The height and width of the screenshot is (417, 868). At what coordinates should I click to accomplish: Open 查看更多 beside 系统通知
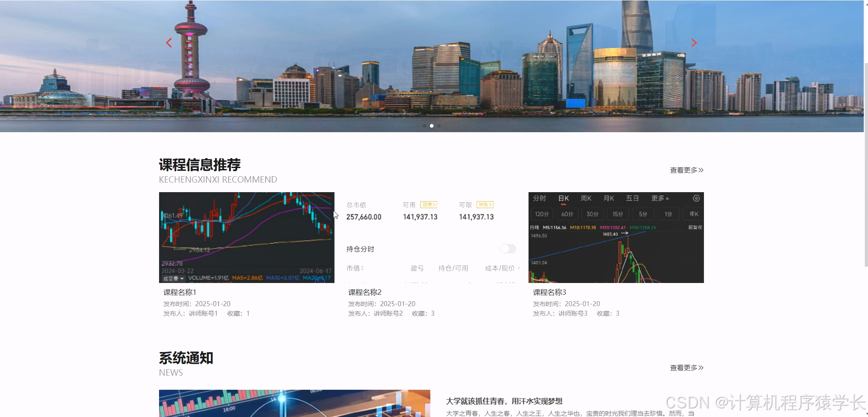point(687,367)
